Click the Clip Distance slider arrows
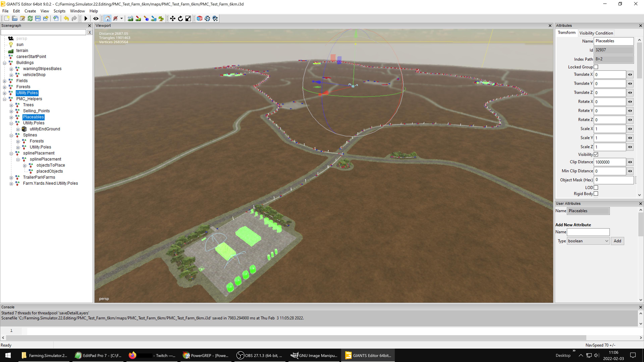 630,162
